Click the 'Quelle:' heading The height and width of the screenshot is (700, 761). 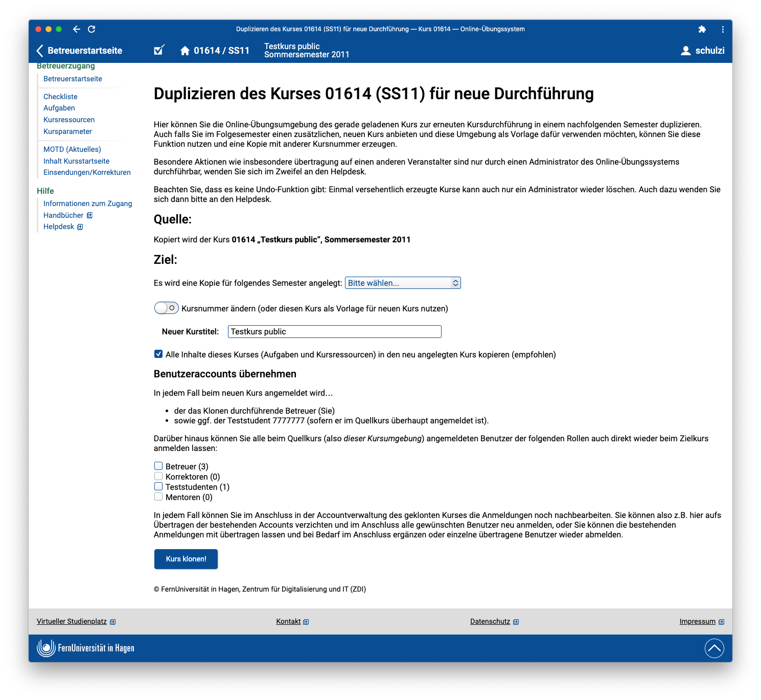pyautogui.click(x=173, y=219)
